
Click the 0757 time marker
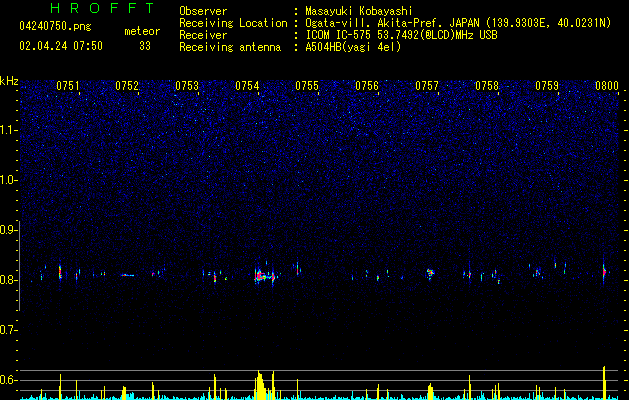tap(427, 86)
